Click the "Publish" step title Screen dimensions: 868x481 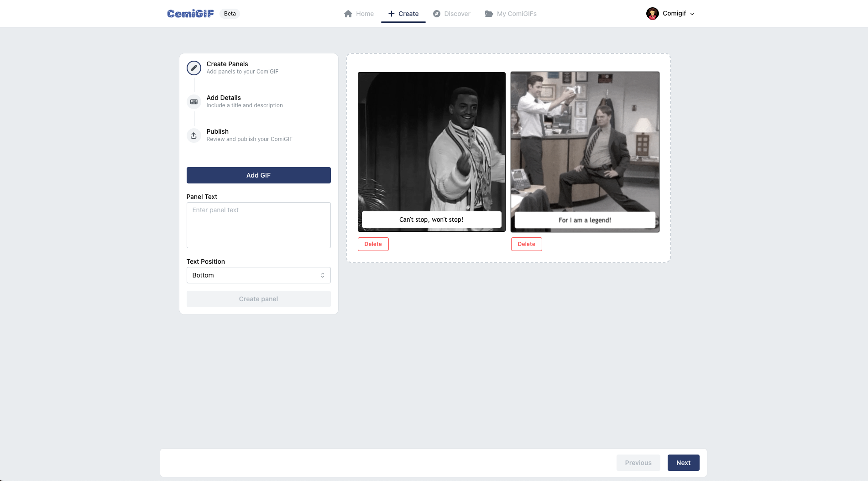(x=217, y=131)
